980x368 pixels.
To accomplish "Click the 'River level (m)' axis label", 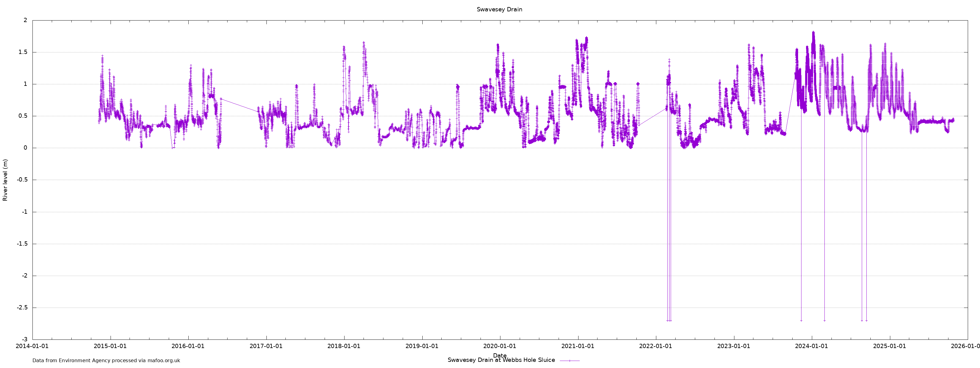I will [5, 180].
